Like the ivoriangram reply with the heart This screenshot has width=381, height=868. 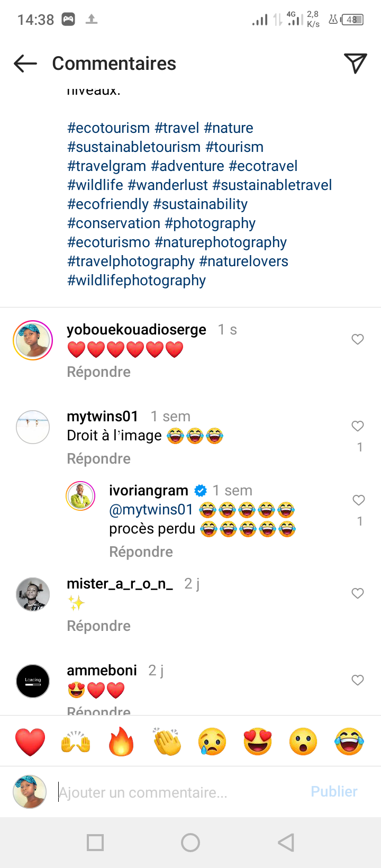point(359,500)
